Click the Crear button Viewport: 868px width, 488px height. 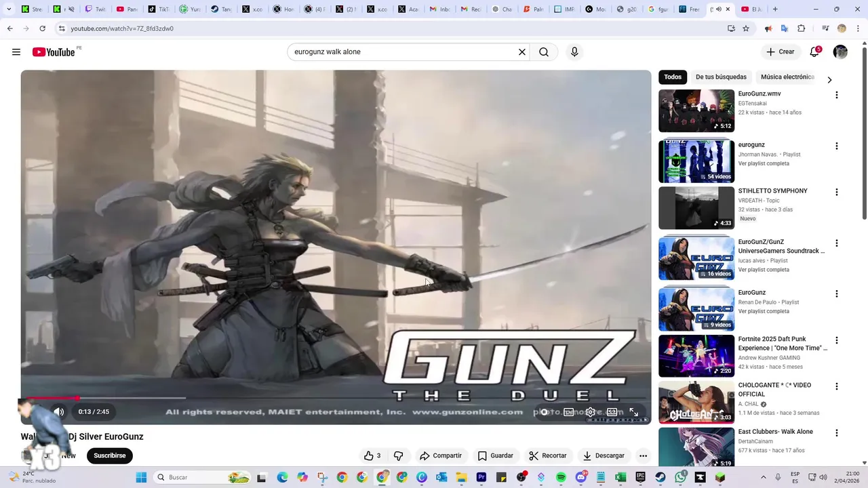click(781, 52)
